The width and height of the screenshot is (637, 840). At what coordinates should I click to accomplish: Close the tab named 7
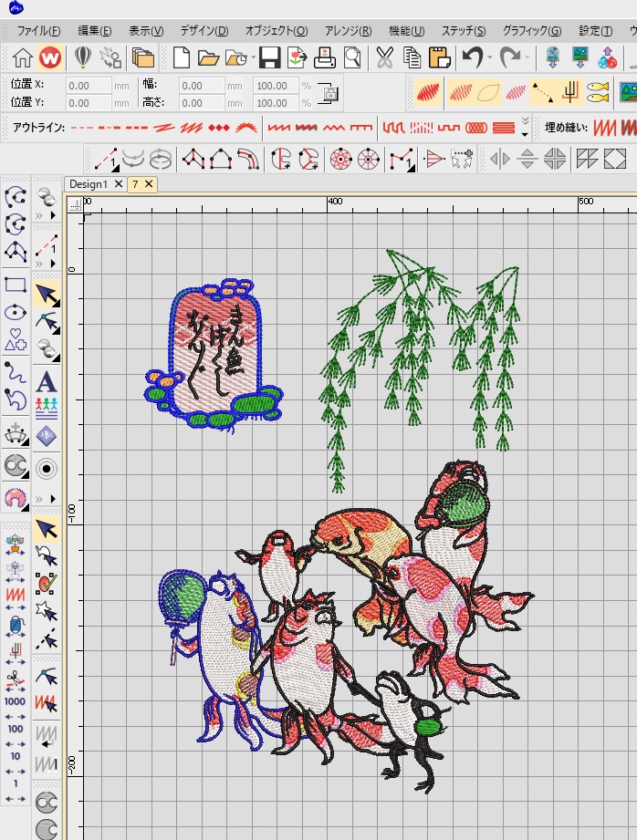coord(149,183)
